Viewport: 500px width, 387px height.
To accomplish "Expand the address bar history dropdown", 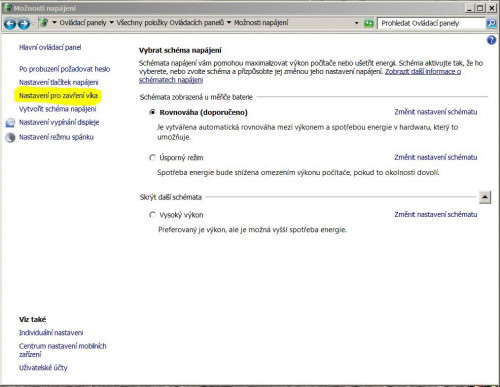I will coord(357,23).
